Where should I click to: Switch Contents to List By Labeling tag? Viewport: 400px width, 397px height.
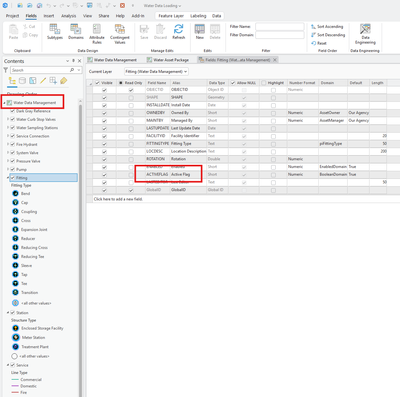click(63, 81)
